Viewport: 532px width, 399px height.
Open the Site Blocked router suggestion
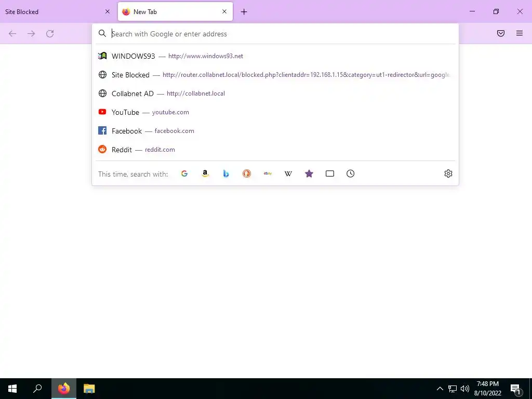point(275,75)
